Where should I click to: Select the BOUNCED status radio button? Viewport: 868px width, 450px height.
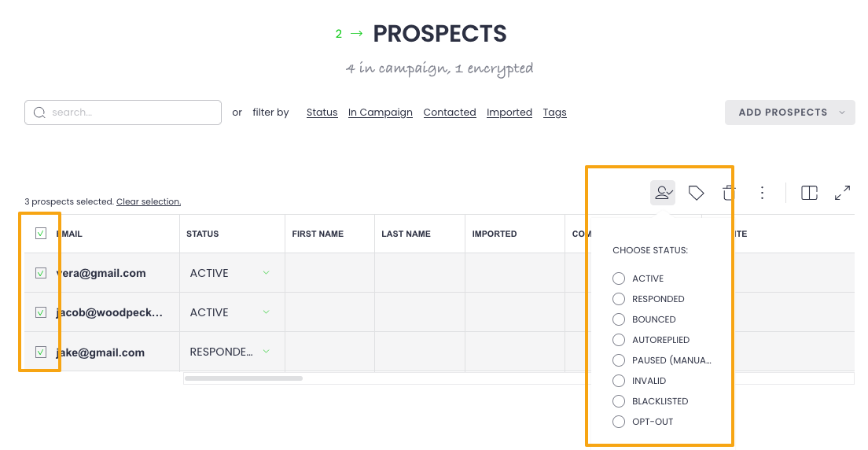pos(619,319)
